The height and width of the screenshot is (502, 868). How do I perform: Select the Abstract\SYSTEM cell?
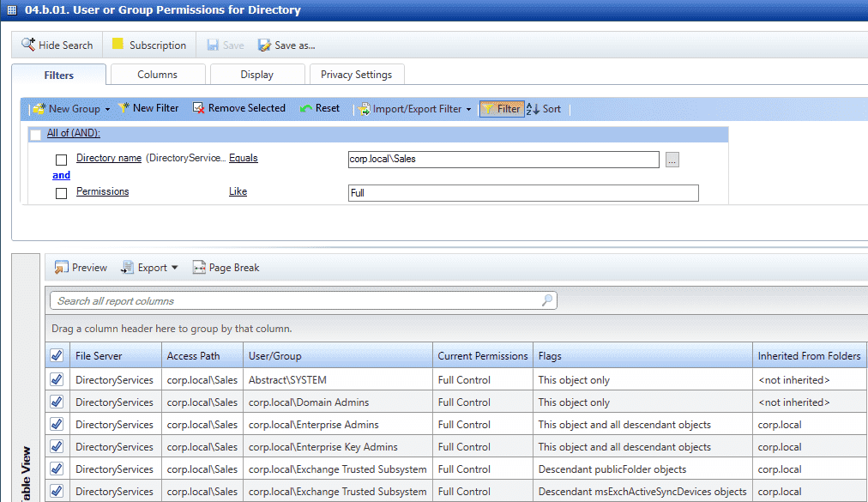(338, 379)
